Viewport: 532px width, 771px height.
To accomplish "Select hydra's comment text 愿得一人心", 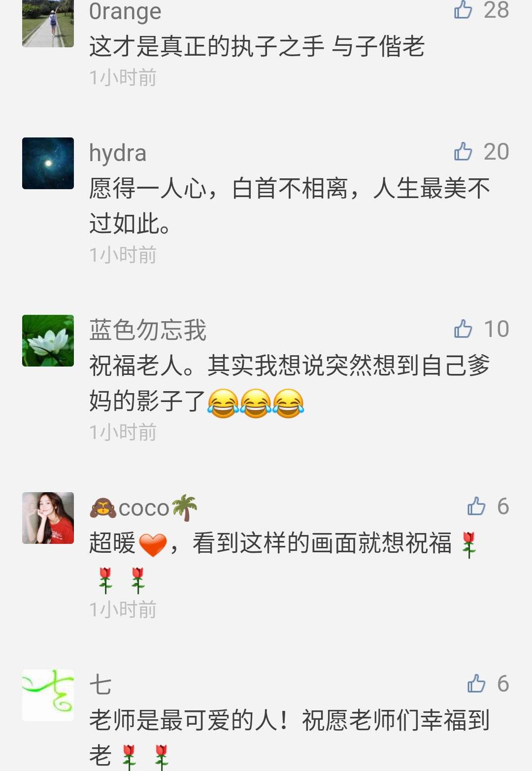I will [148, 188].
